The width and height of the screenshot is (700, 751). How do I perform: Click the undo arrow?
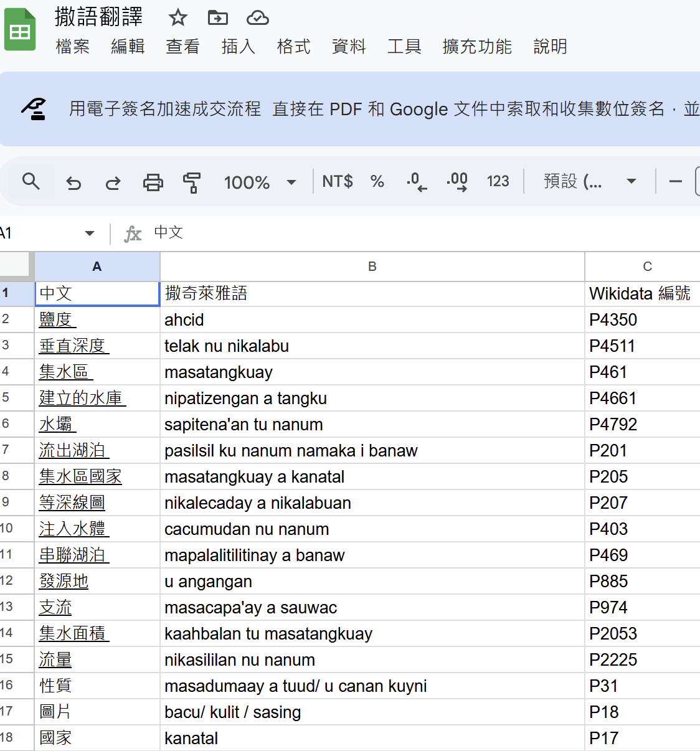tap(73, 182)
